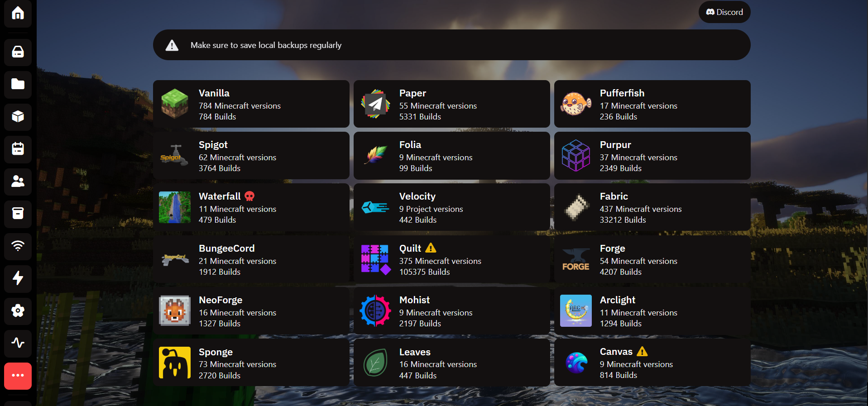The width and height of the screenshot is (868, 406).
Task: Click the gear settings sidebar icon
Action: pos(18,310)
